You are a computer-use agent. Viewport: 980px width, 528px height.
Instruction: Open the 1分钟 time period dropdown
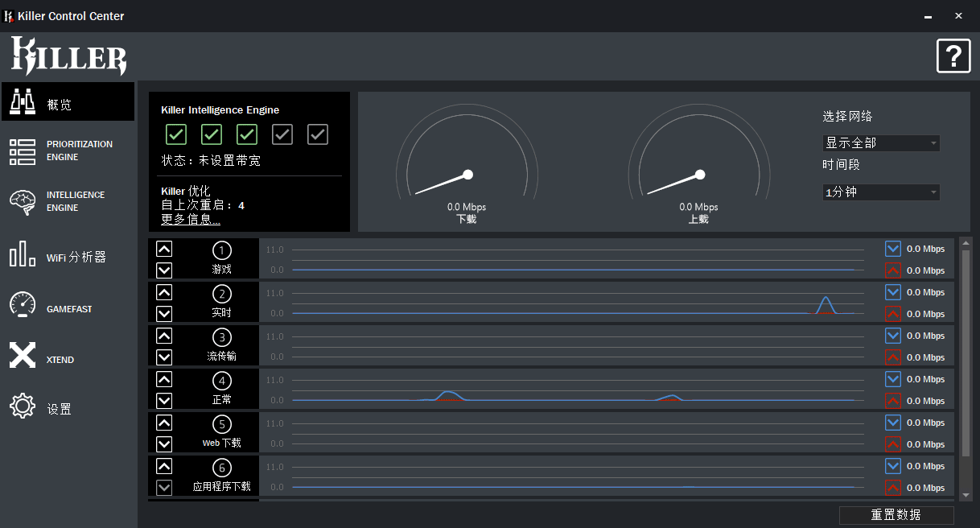[x=882, y=192]
